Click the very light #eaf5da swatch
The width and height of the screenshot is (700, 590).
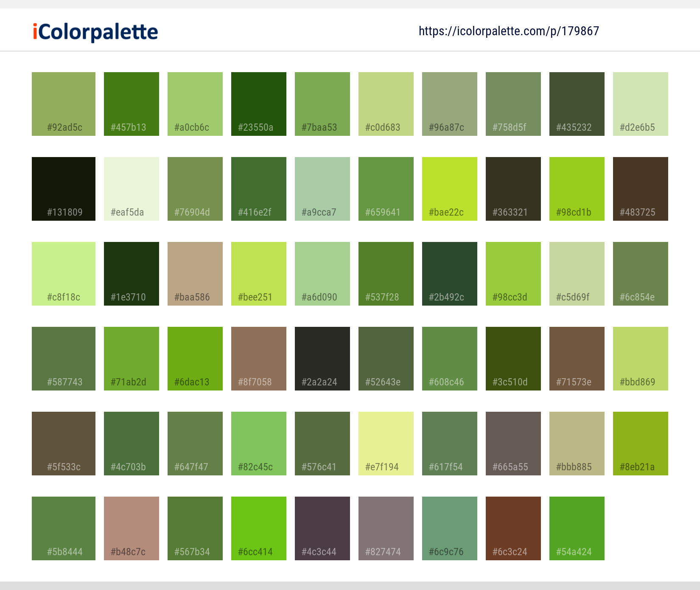tap(132, 189)
